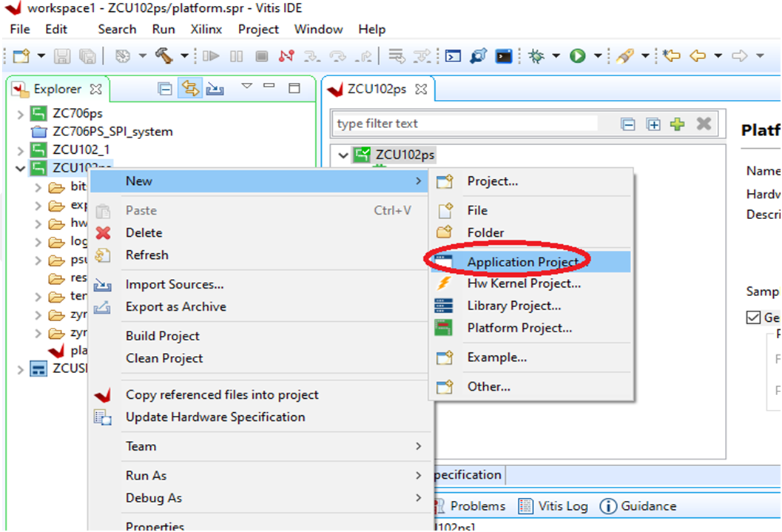
Task: Select ZC706PS_SPI_system in Explorer
Action: (112, 132)
